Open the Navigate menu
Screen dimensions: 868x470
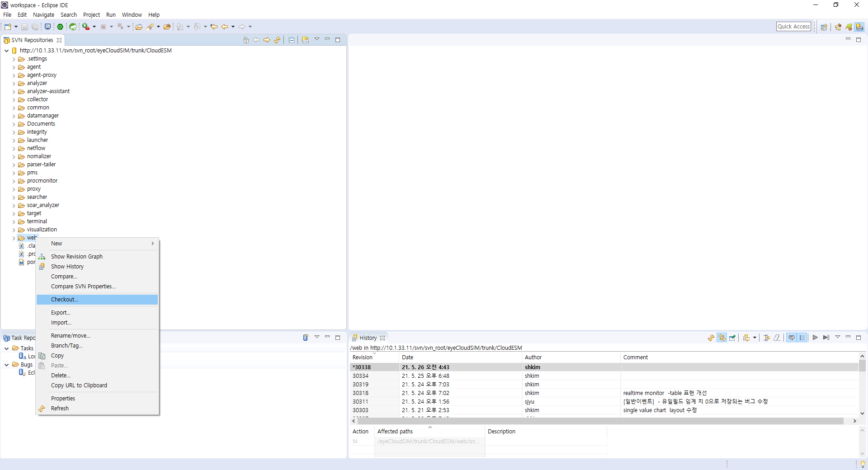point(43,15)
